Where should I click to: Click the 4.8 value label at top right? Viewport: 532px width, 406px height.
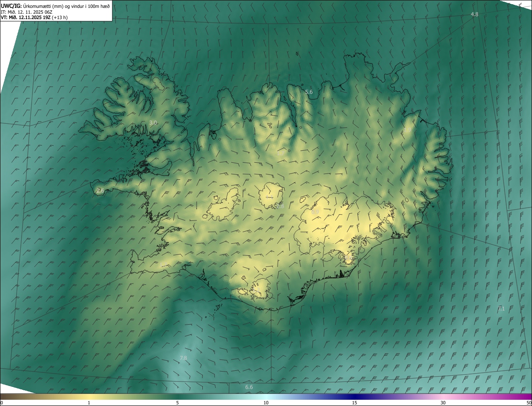pos(474,15)
